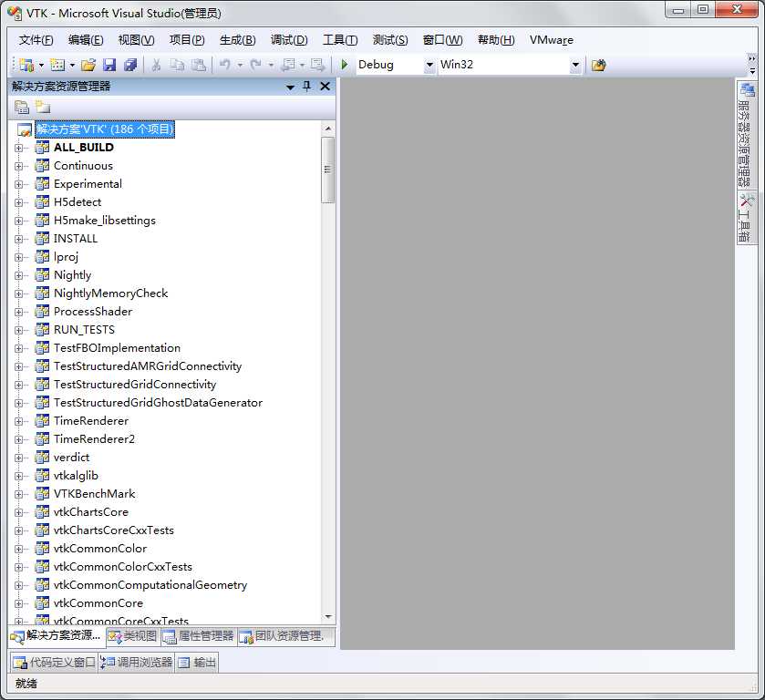Click the Solution Explorer scrollbar thumb

[328, 170]
